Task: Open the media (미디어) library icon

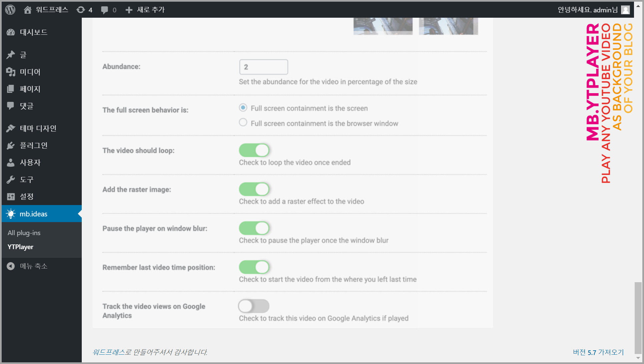Action: click(11, 72)
